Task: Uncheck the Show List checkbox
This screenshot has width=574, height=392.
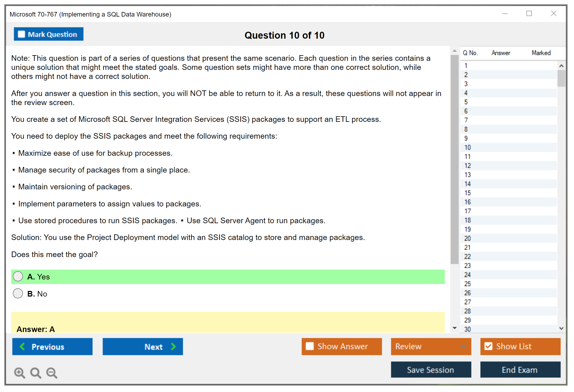Action: 488,346
